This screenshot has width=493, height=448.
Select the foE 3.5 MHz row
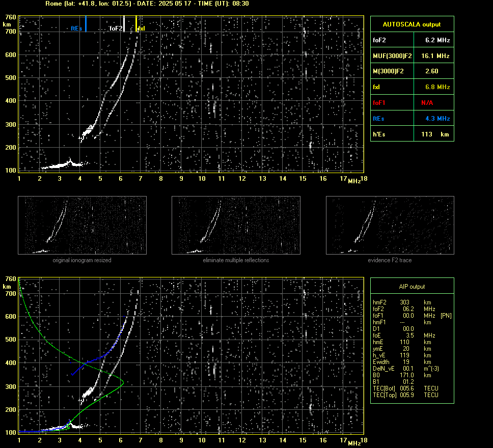[x=404, y=335]
